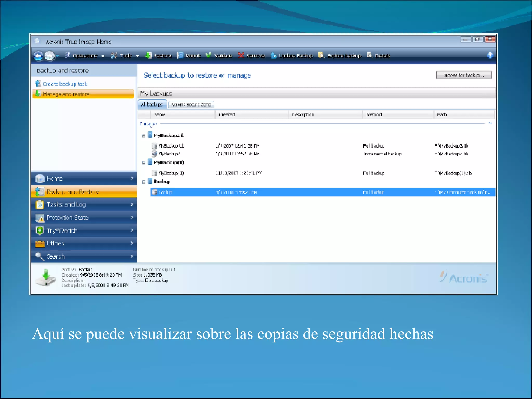Select the highlighted Backup full backup row
Image resolution: width=532 pixels, height=399 pixels.
coord(323,192)
